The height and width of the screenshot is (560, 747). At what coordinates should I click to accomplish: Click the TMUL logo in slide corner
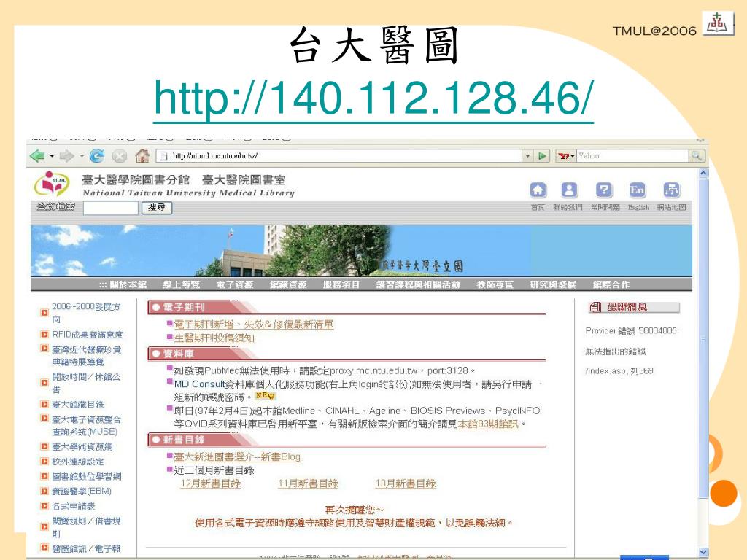(x=718, y=23)
